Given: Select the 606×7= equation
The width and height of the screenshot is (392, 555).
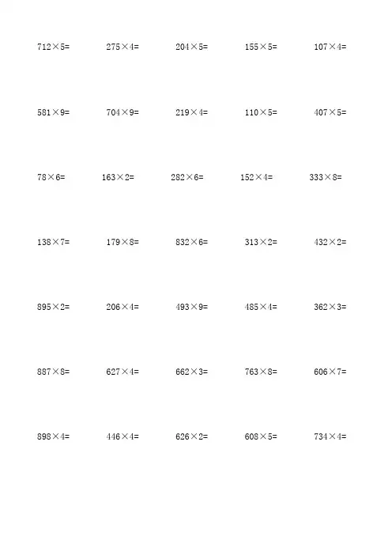Looking at the screenshot, I should 330,372.
